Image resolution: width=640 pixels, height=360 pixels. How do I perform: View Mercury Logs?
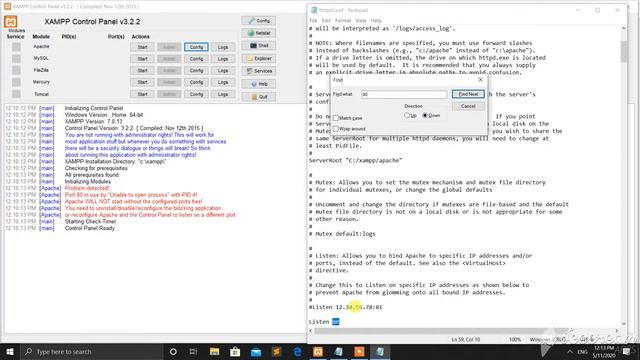click(x=223, y=82)
